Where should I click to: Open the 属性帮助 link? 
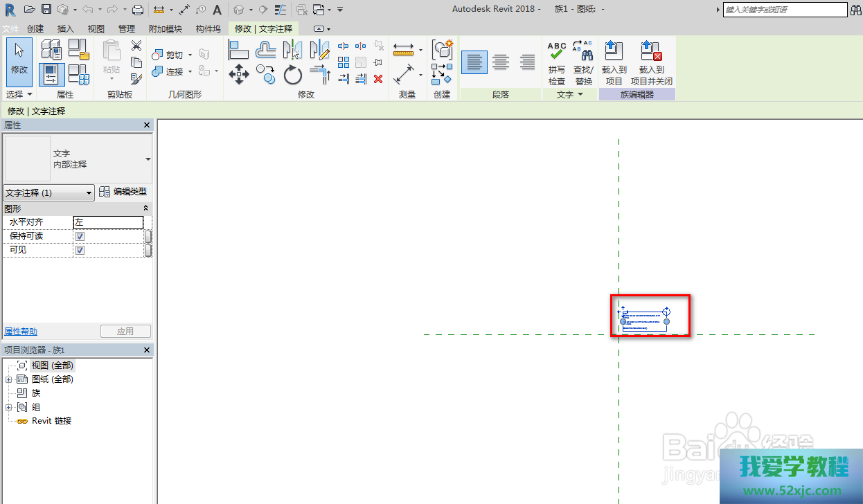click(21, 332)
